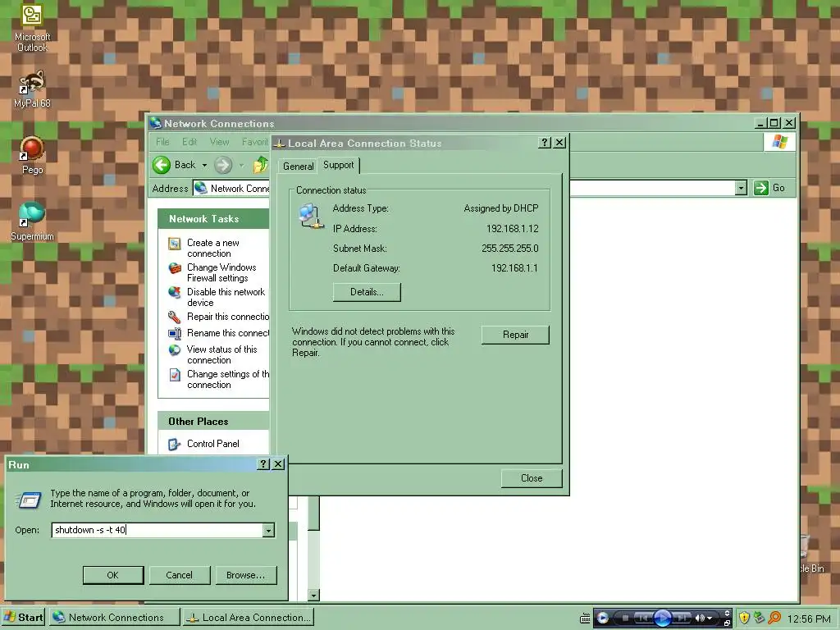Open the MyPal 68 desktop shortcut

[x=32, y=89]
